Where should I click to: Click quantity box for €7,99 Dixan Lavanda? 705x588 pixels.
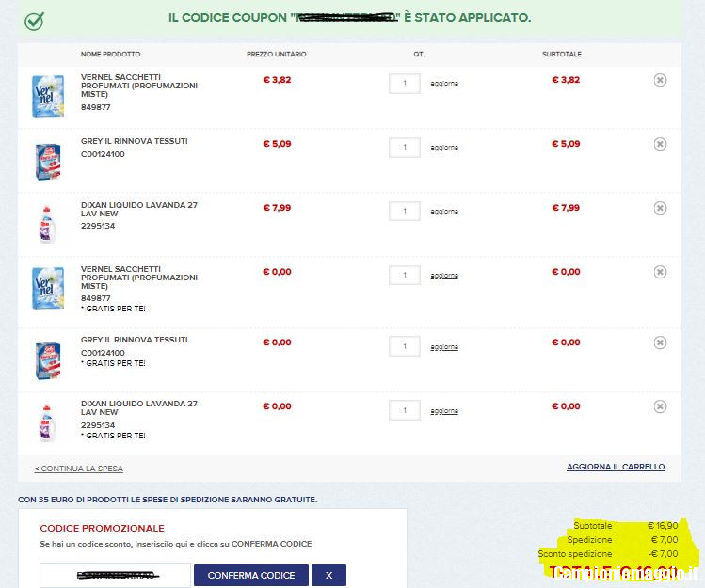click(x=405, y=212)
